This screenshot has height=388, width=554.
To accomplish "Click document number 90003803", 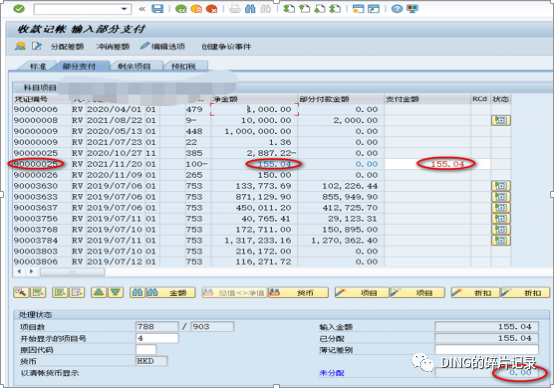I will (36, 251).
